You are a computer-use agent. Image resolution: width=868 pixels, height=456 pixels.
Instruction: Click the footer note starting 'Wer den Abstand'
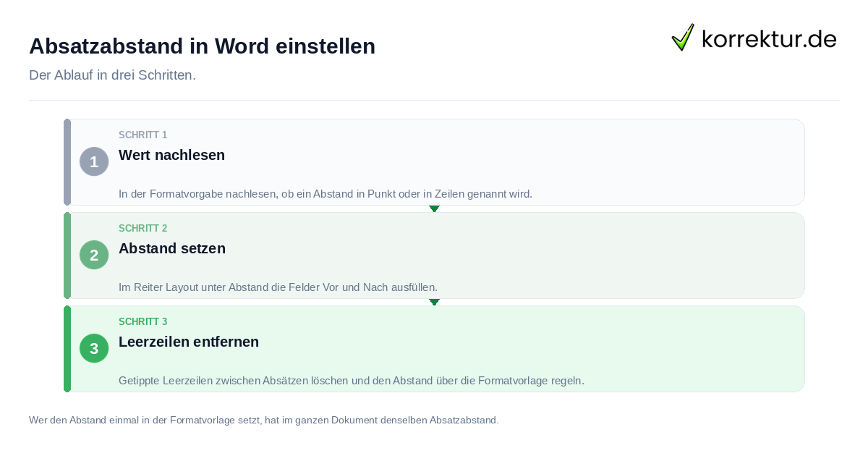(x=264, y=420)
